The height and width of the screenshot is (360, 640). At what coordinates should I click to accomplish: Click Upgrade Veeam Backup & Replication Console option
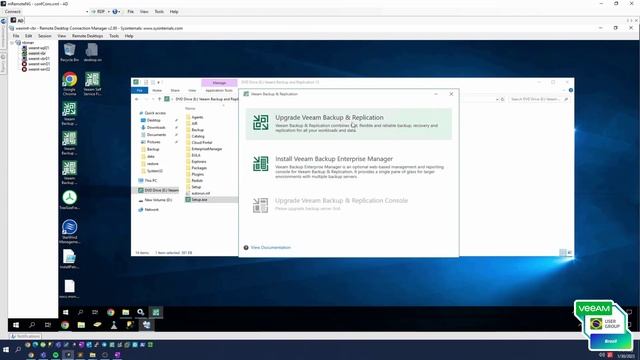[x=349, y=205]
